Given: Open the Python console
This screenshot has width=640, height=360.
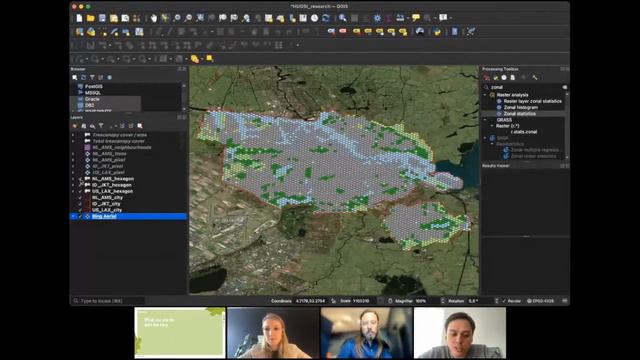Looking at the screenshot, I should coord(437,31).
